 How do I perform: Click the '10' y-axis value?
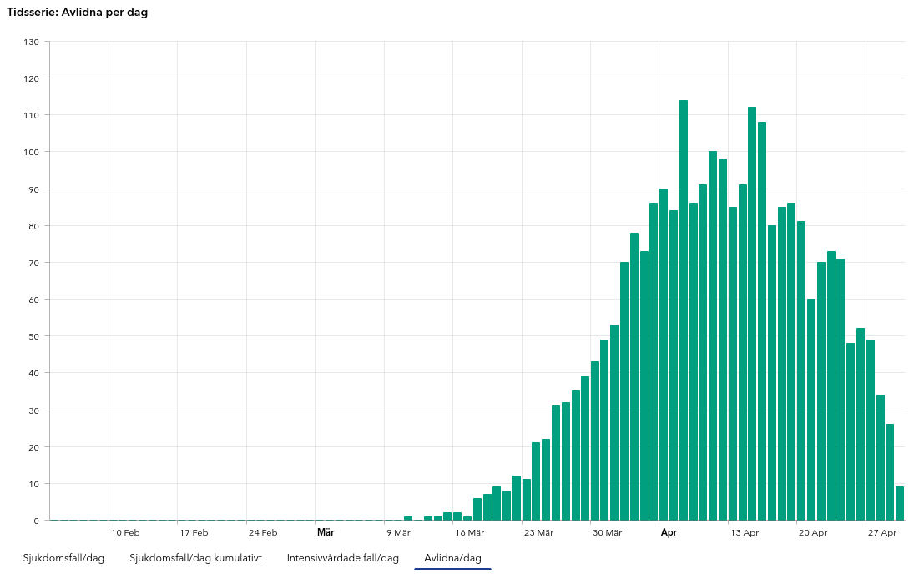[x=34, y=484]
